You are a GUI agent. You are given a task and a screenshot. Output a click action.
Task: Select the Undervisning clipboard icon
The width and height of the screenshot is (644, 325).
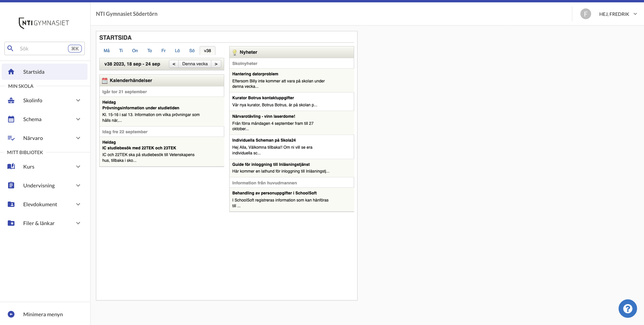pos(11,185)
